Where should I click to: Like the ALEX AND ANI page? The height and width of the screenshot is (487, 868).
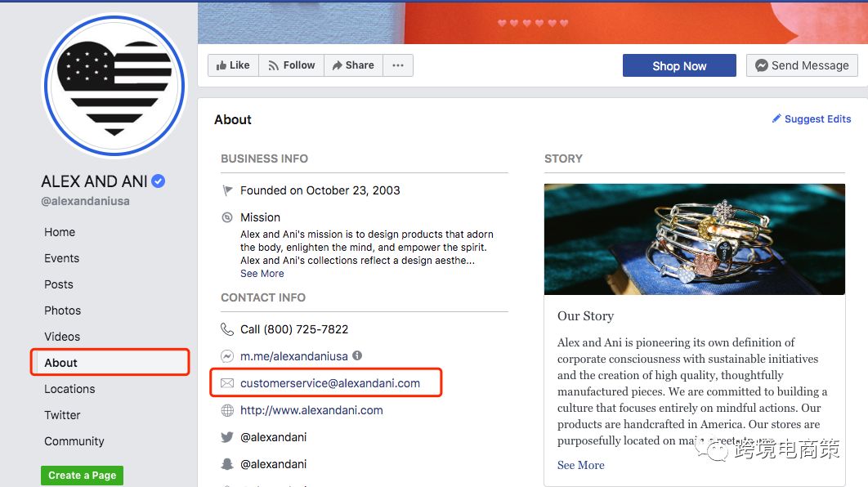233,65
